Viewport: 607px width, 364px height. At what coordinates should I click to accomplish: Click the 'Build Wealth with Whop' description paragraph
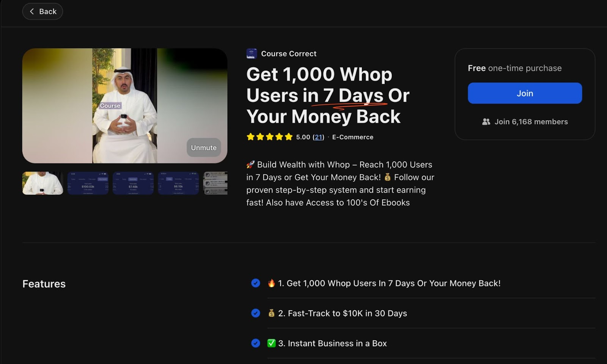tap(340, 184)
